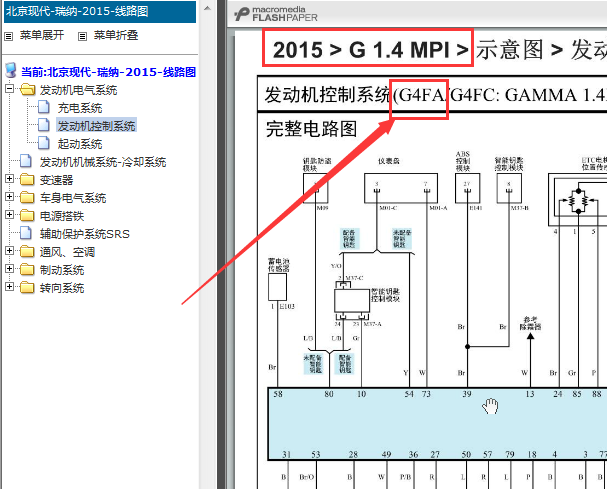Select the 变速器 folder label
Screen dimensions: 607x489
coord(56,180)
